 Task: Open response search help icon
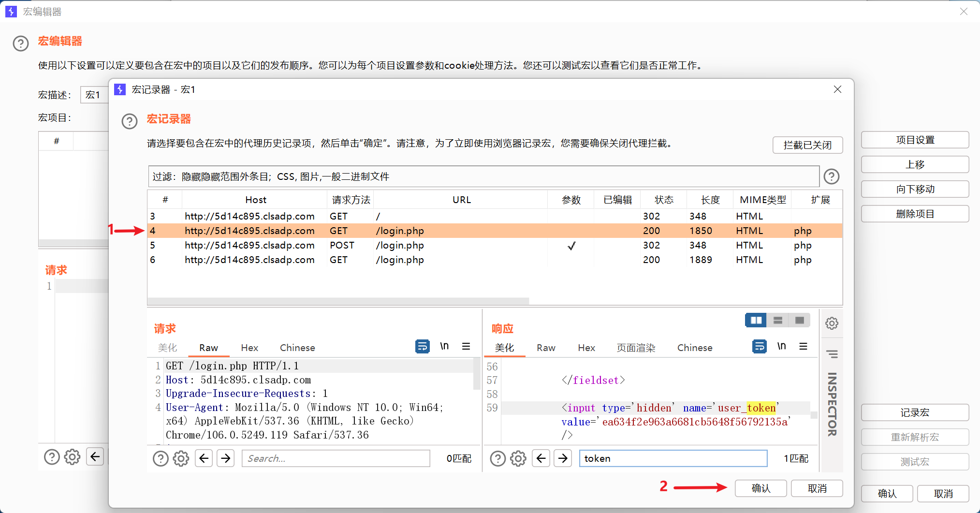tap(497, 458)
